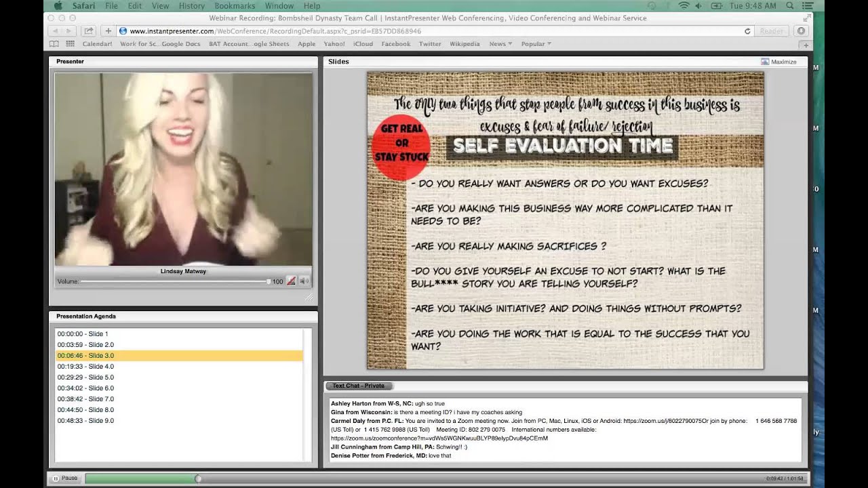This screenshot has height=488, width=868.
Task: Show the bookmarks sidebar book icon
Action: tap(54, 44)
